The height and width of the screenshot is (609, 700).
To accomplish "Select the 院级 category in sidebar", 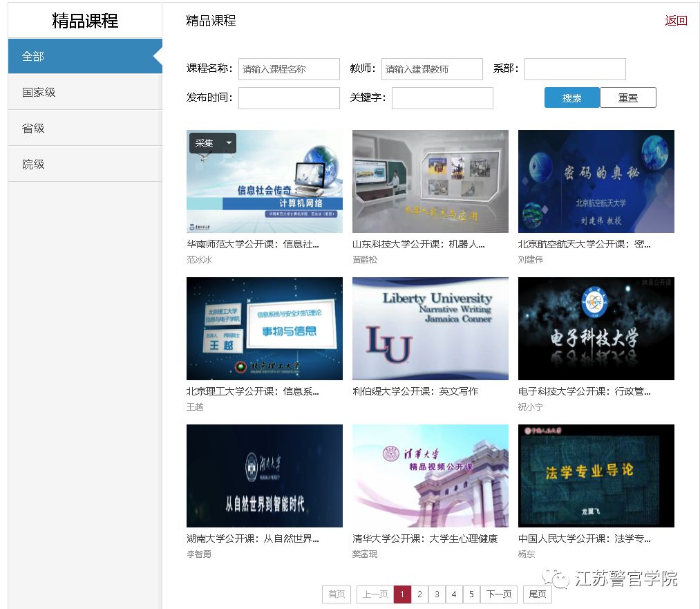I will [85, 164].
